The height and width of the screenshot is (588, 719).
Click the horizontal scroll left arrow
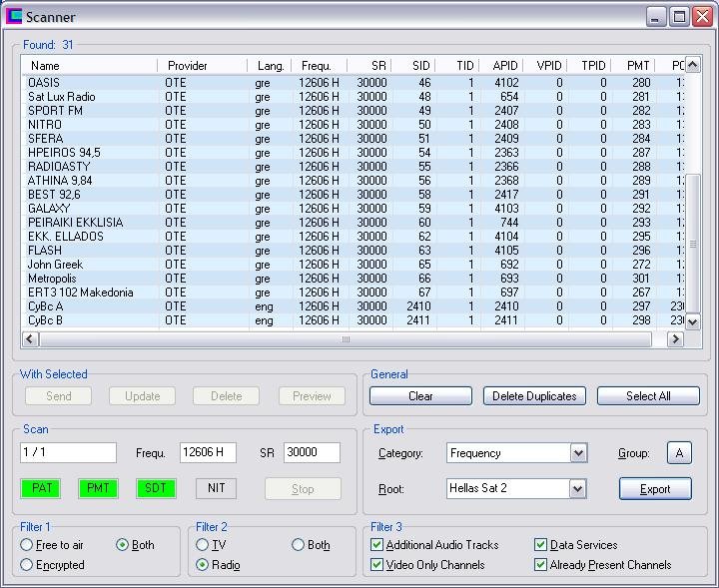[x=30, y=339]
